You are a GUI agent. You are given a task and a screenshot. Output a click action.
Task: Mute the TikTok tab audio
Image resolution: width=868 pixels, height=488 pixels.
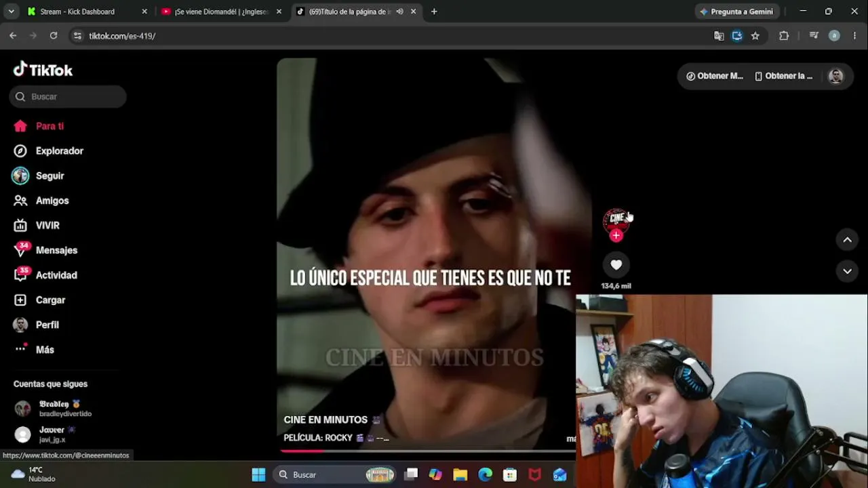click(399, 12)
